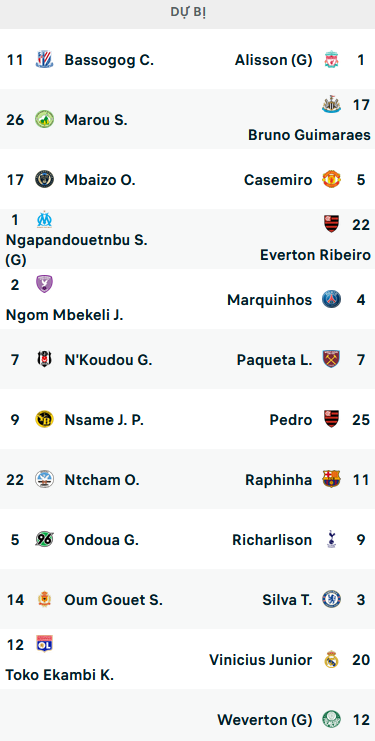Screen dimensions: 375x741
Task: Open player Nsame J. P.
Action: 104,420
